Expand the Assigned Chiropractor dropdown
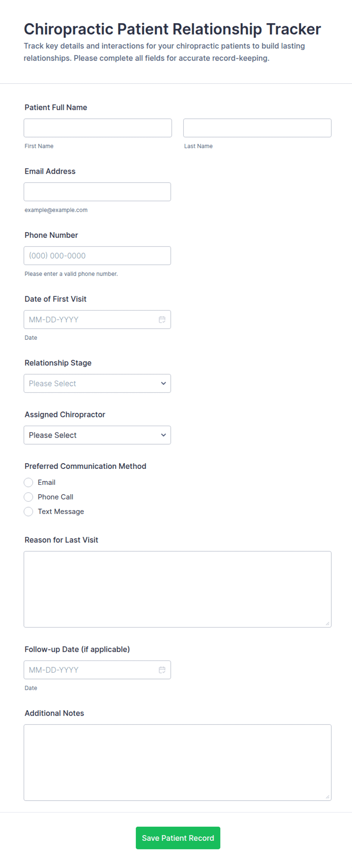Image resolution: width=352 pixels, height=868 pixels. (x=97, y=435)
